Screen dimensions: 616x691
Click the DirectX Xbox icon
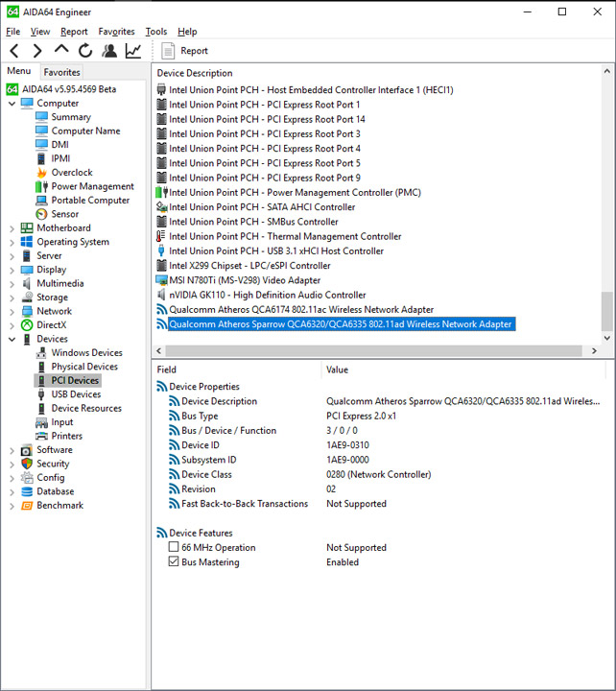click(x=27, y=324)
